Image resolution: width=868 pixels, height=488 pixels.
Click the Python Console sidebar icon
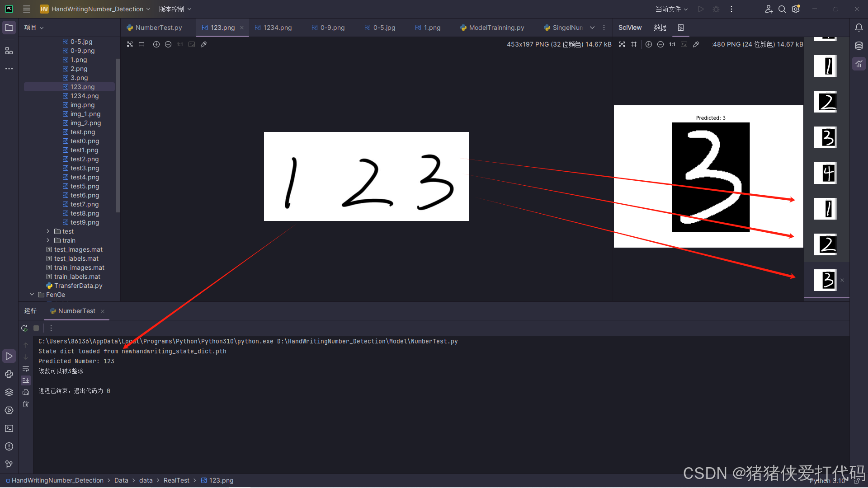click(x=9, y=374)
